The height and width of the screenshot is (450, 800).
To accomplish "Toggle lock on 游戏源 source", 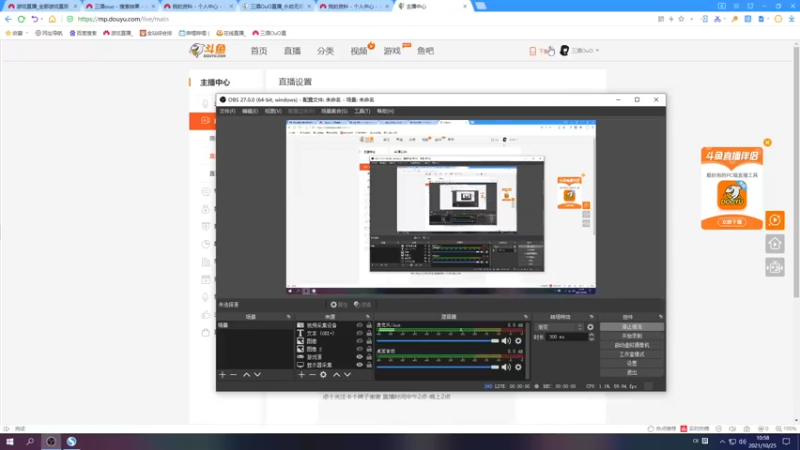I will tap(369, 357).
